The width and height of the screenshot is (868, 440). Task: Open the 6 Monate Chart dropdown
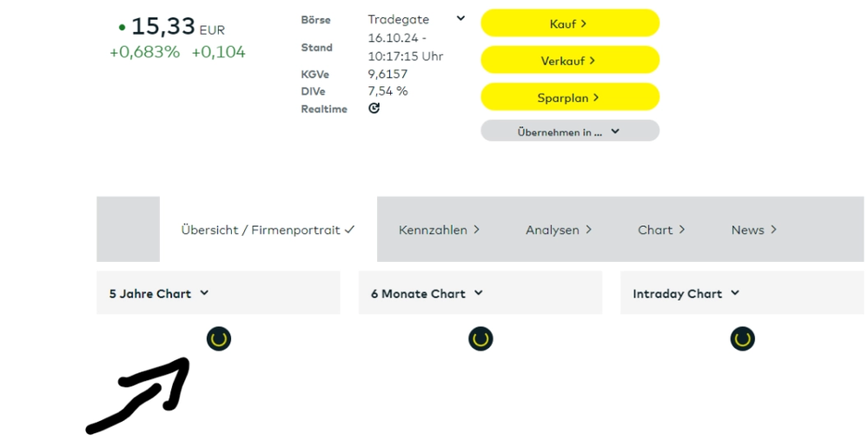427,293
